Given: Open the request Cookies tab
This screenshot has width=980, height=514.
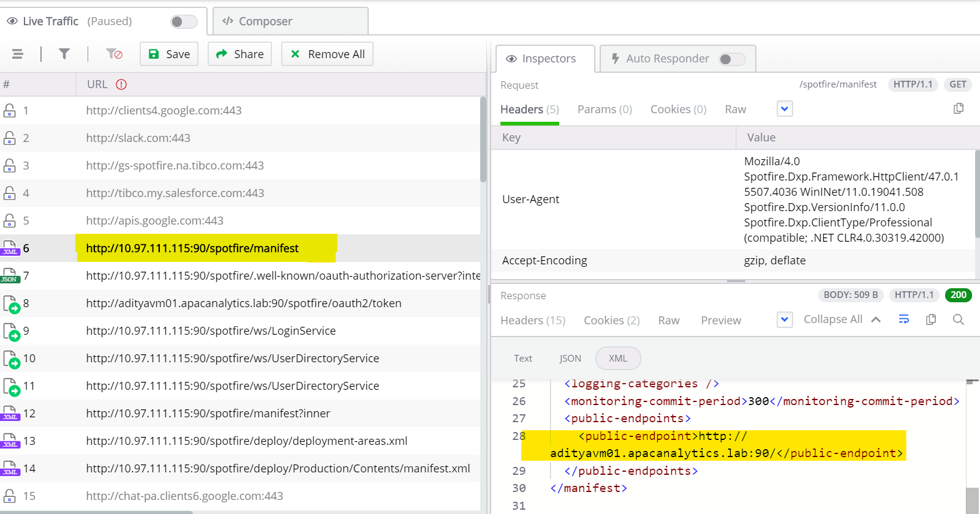Looking at the screenshot, I should click(x=678, y=109).
